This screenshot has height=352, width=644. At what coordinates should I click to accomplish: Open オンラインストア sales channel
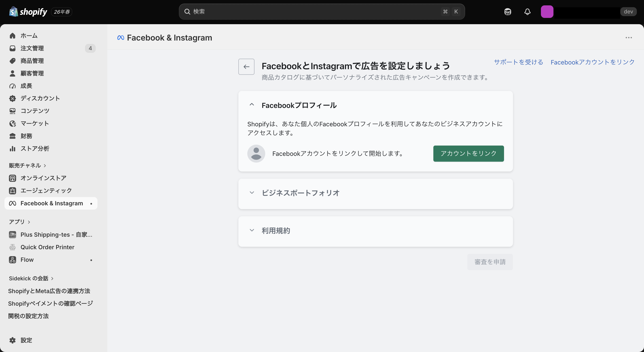51,178
